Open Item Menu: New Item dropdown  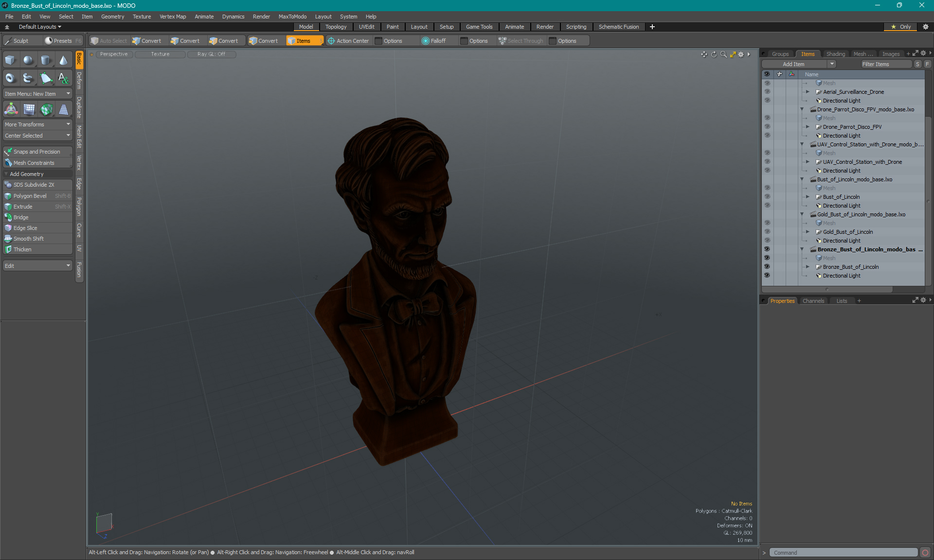(x=37, y=94)
